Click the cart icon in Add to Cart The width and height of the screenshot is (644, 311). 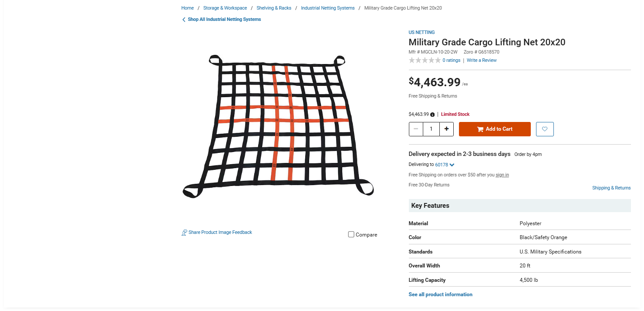click(x=480, y=129)
